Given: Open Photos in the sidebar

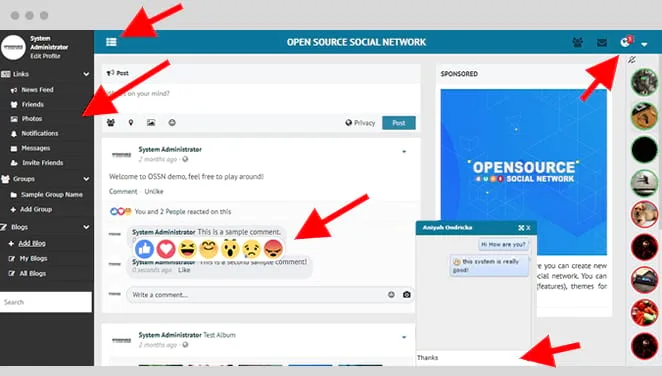Looking at the screenshot, I should (x=32, y=119).
